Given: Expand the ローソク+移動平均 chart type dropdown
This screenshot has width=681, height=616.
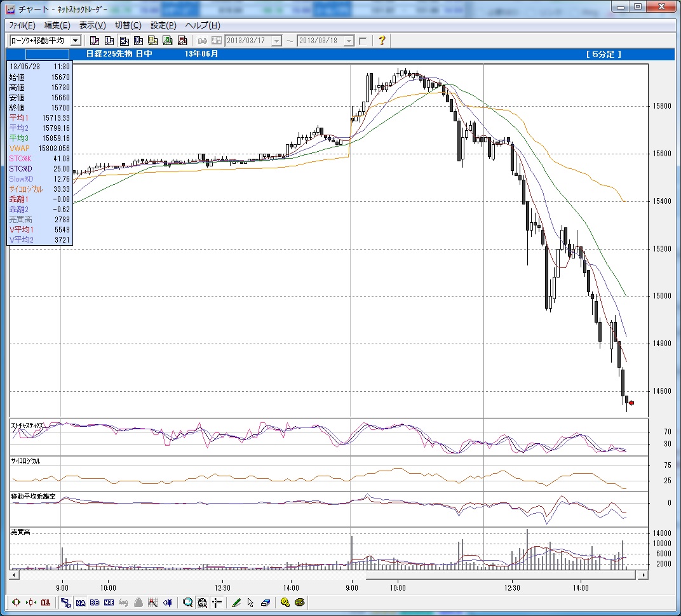Looking at the screenshot, I should pyautogui.click(x=76, y=41).
